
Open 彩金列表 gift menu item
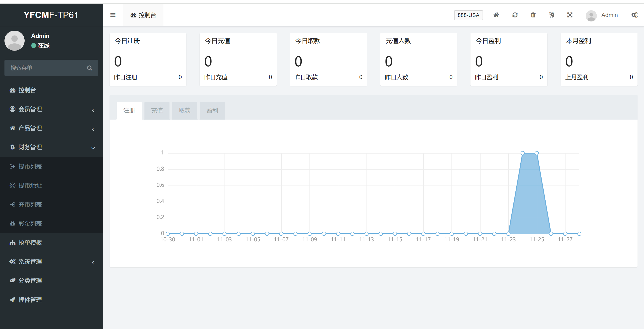click(x=30, y=224)
